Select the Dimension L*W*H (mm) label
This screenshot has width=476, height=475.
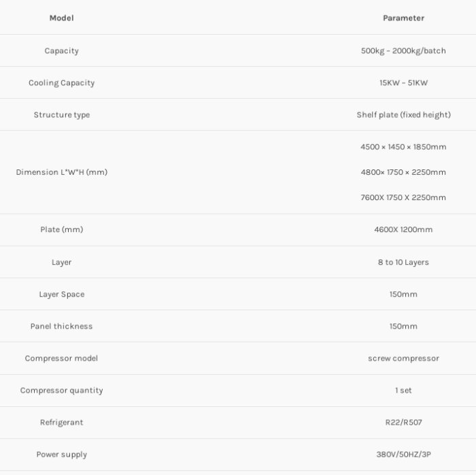[x=61, y=172]
